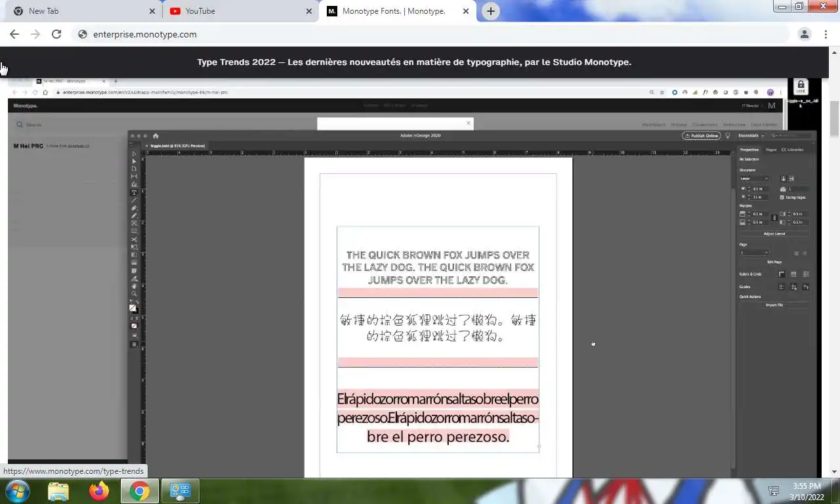Click the InDesign Home icon
The image size is (840, 504).
coord(156,136)
